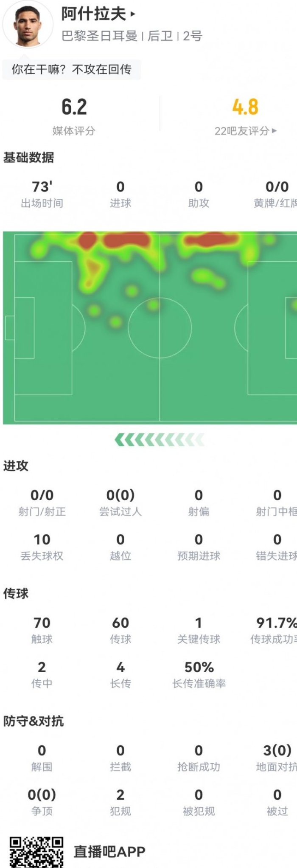Expand 22吧友评分 arrow for fan ratings
Viewport: 297px width, 868px height.
tap(274, 131)
